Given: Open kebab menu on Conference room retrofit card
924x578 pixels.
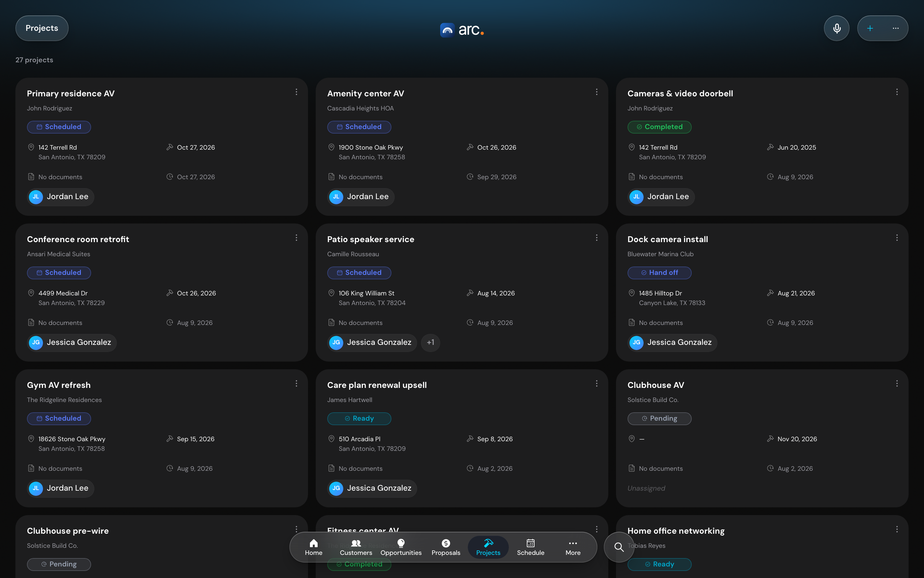Looking at the screenshot, I should (296, 238).
